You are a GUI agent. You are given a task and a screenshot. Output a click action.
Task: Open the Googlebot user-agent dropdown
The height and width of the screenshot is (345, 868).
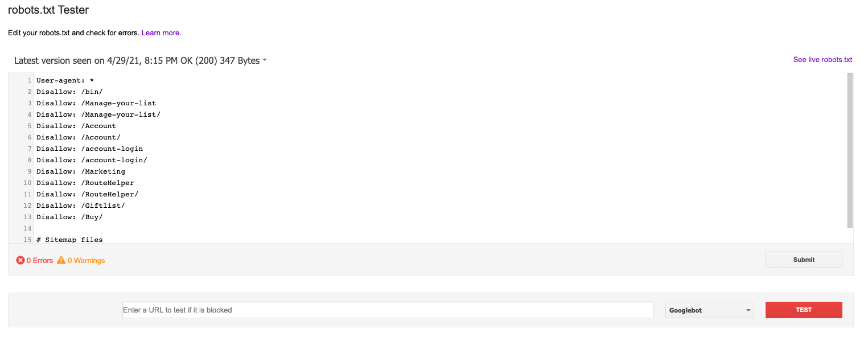tap(709, 310)
